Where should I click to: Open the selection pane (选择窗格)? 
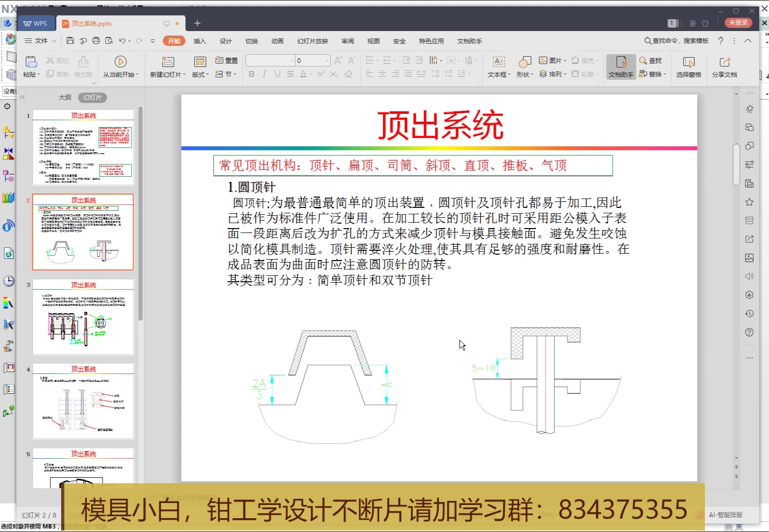689,67
